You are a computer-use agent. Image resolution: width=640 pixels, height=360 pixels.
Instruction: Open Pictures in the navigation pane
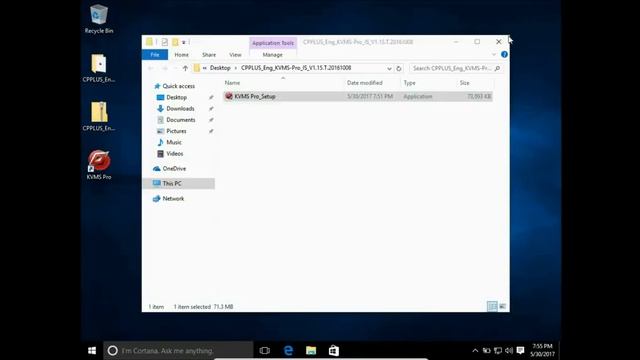click(x=176, y=131)
